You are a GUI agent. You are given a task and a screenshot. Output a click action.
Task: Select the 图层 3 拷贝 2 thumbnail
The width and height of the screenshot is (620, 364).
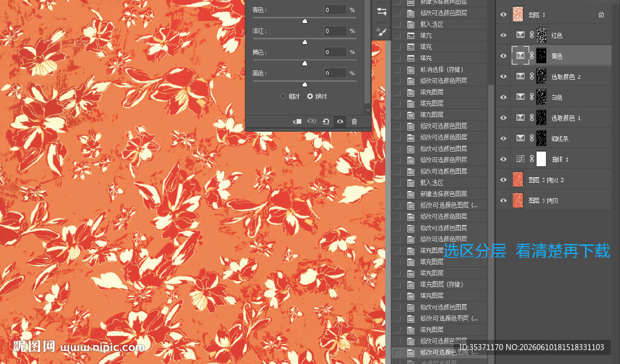click(518, 180)
